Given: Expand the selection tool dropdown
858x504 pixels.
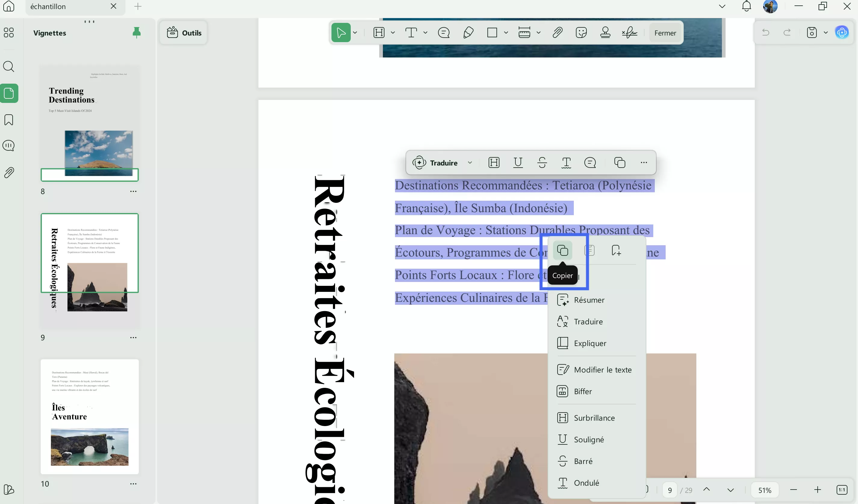Looking at the screenshot, I should (355, 32).
